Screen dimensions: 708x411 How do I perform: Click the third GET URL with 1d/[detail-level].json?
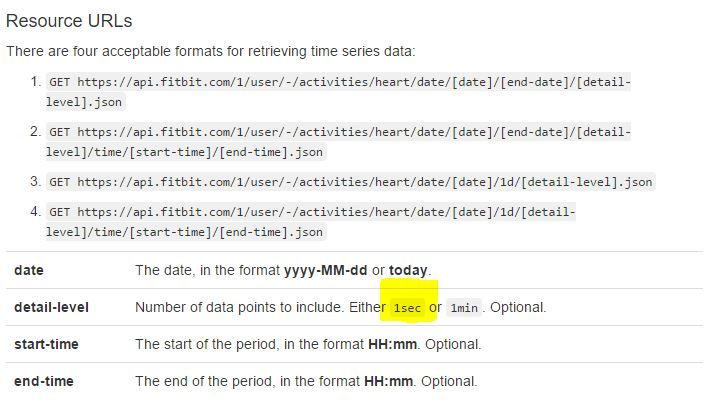click(x=350, y=182)
